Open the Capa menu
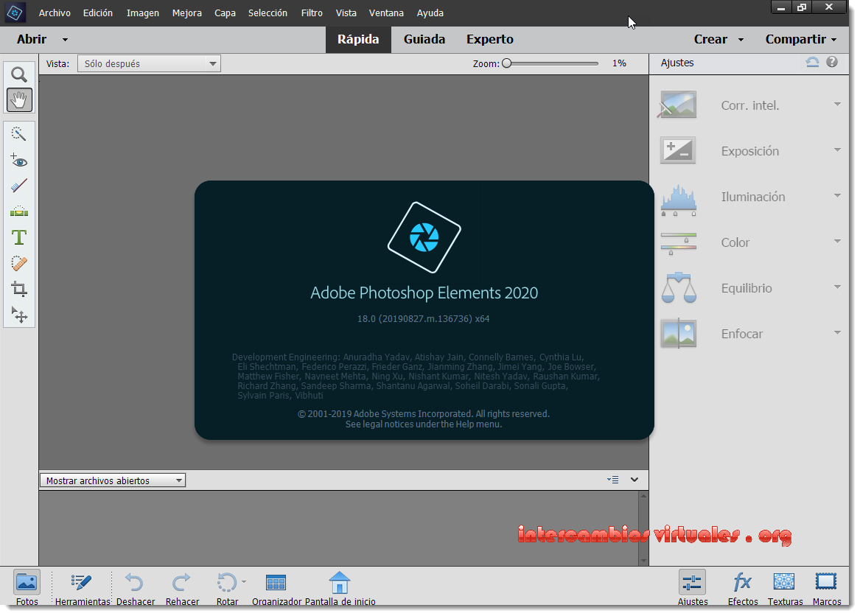Viewport: 860px width, 616px height. click(225, 13)
